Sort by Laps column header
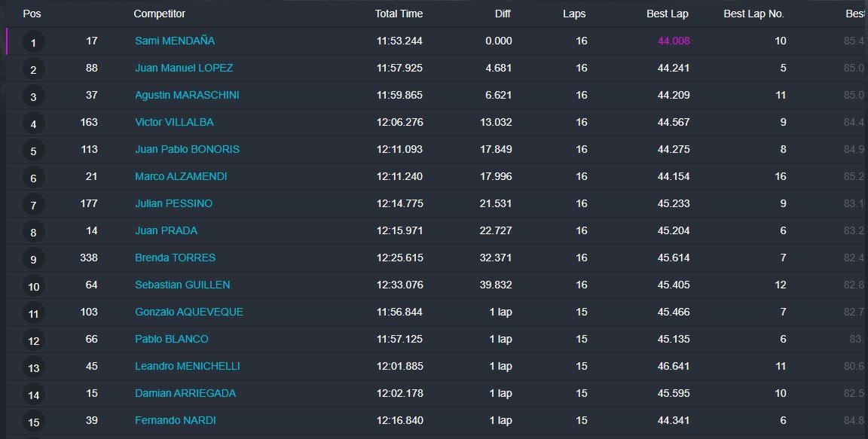Image resolution: width=868 pixels, height=439 pixels. pyautogui.click(x=574, y=14)
